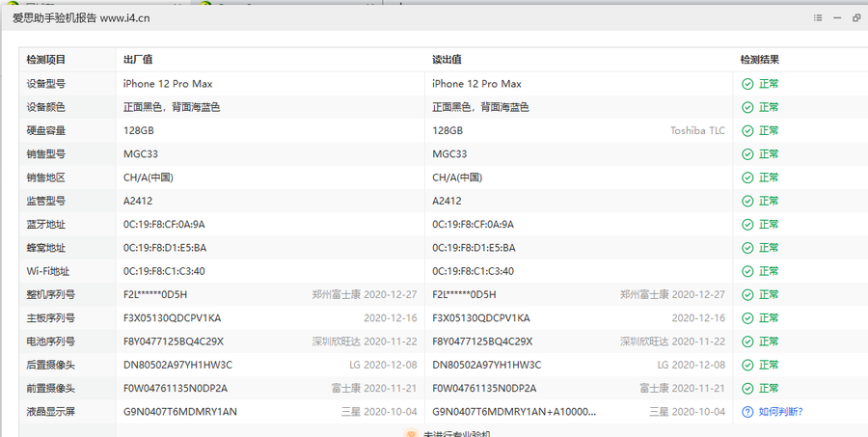This screenshot has width=868, height=437.
Task: Select the Wi-Fi地址 row label
Action: tap(48, 271)
